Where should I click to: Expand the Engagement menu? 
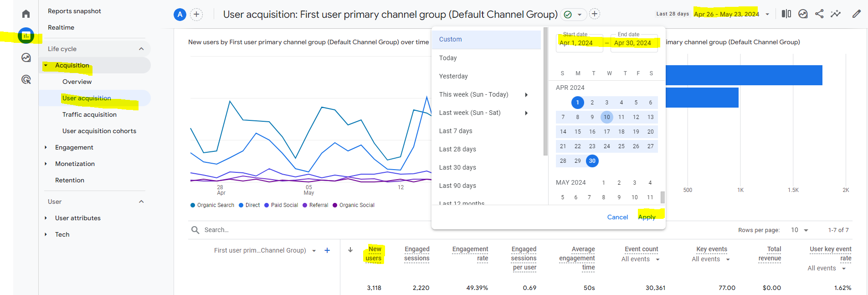[74, 147]
